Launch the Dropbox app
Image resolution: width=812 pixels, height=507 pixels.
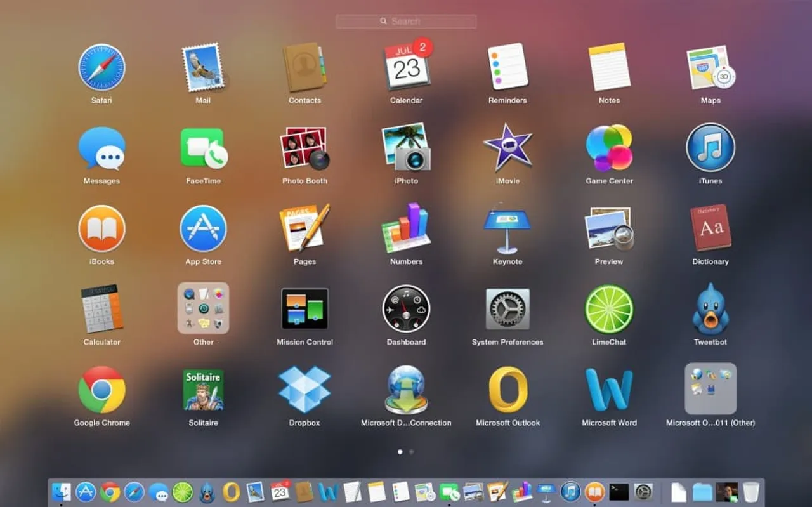point(304,390)
